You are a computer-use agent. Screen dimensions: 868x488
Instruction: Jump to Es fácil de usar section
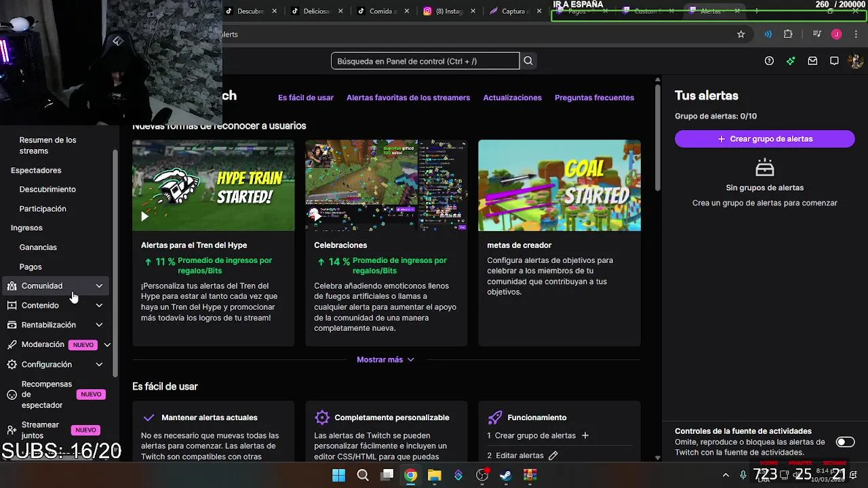click(x=306, y=98)
